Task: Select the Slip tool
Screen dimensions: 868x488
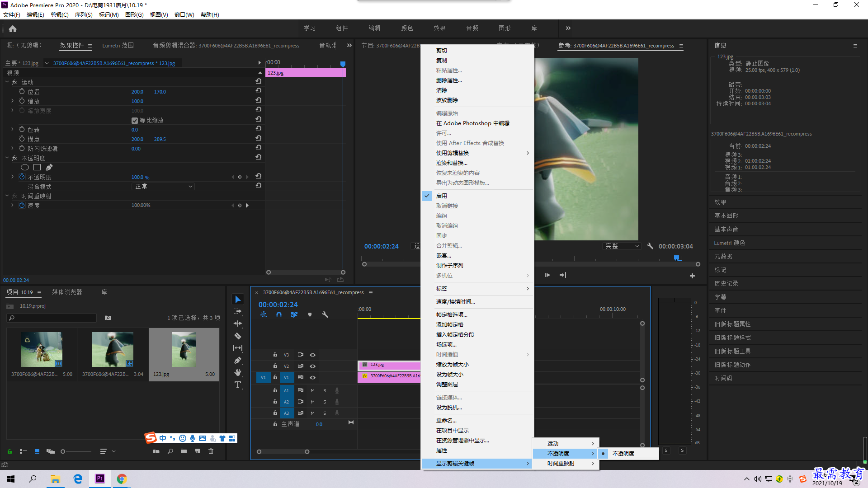Action: tap(238, 348)
